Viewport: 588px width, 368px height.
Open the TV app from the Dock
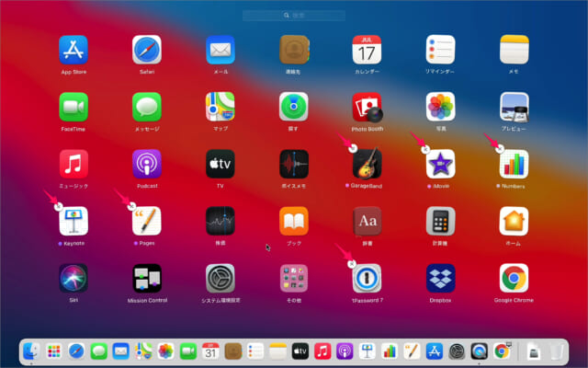point(300,351)
